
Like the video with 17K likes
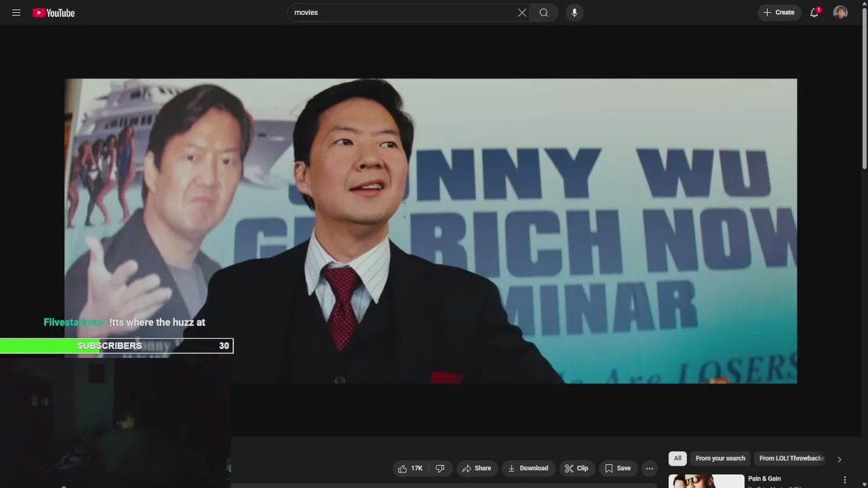coord(410,468)
